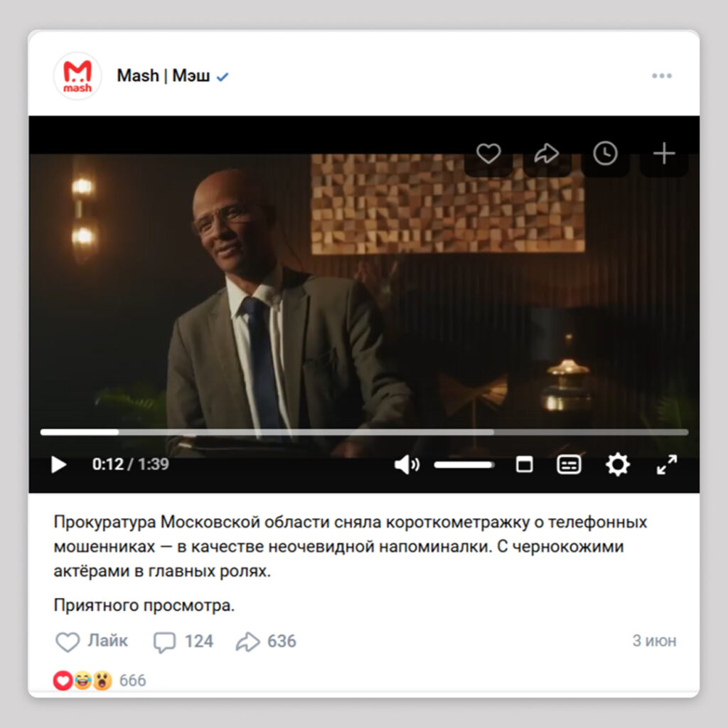Open video quality settings gear
Image resolution: width=728 pixels, height=728 pixels.
[618, 464]
